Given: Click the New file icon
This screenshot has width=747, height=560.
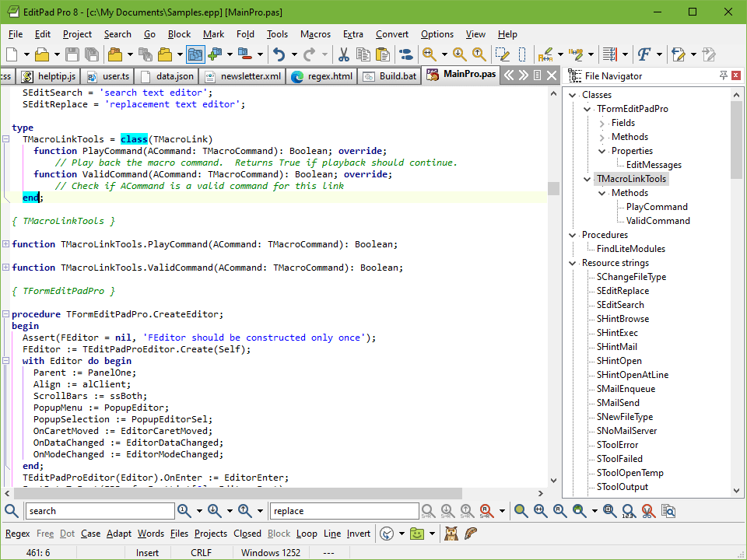Looking at the screenshot, I should coord(12,54).
